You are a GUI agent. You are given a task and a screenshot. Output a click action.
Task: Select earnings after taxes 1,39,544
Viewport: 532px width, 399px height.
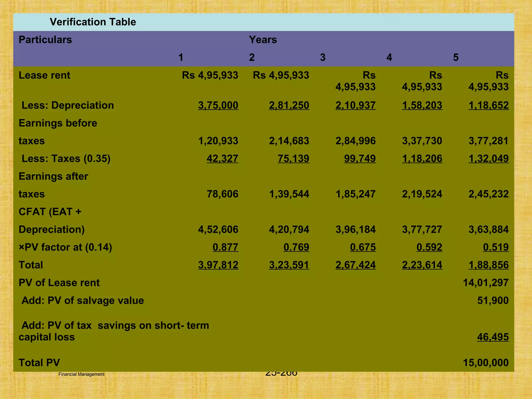tap(289, 194)
